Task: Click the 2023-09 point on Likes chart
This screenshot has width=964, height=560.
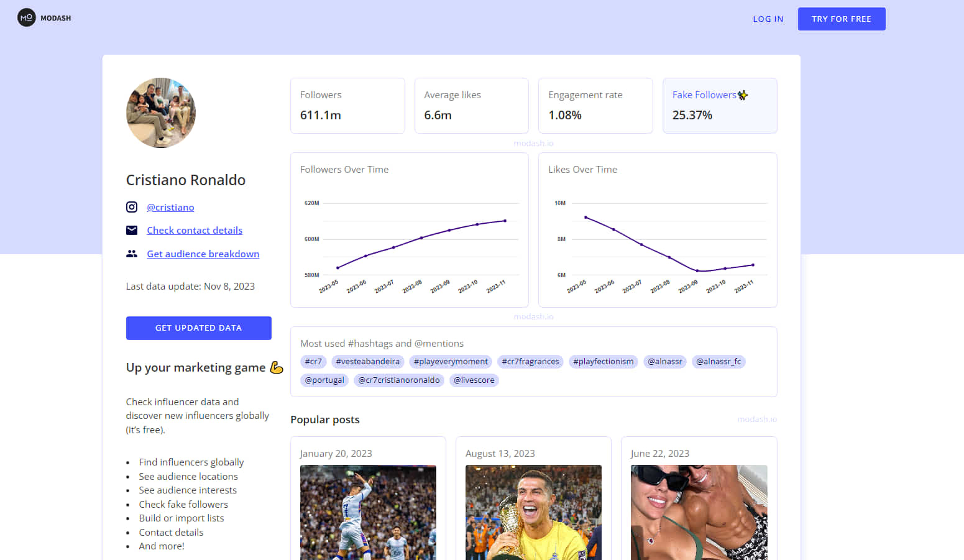Action: tap(697, 271)
